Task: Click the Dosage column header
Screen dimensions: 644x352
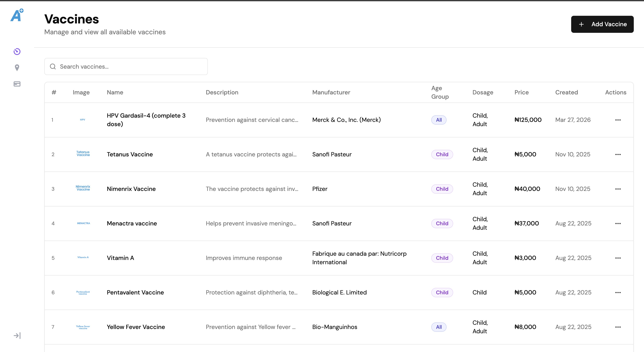Action: [x=483, y=92]
